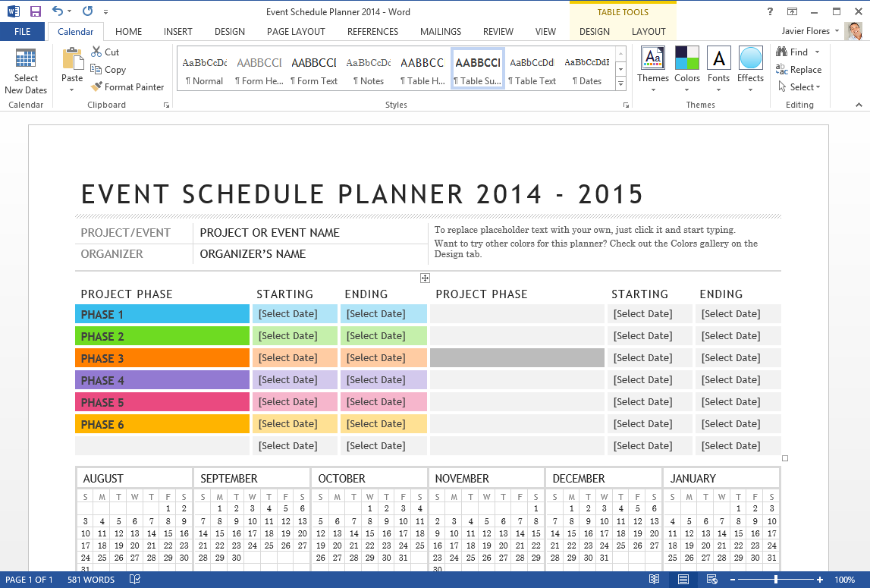The width and height of the screenshot is (870, 588).
Task: Click the 581 WORDS word count
Action: 91,580
